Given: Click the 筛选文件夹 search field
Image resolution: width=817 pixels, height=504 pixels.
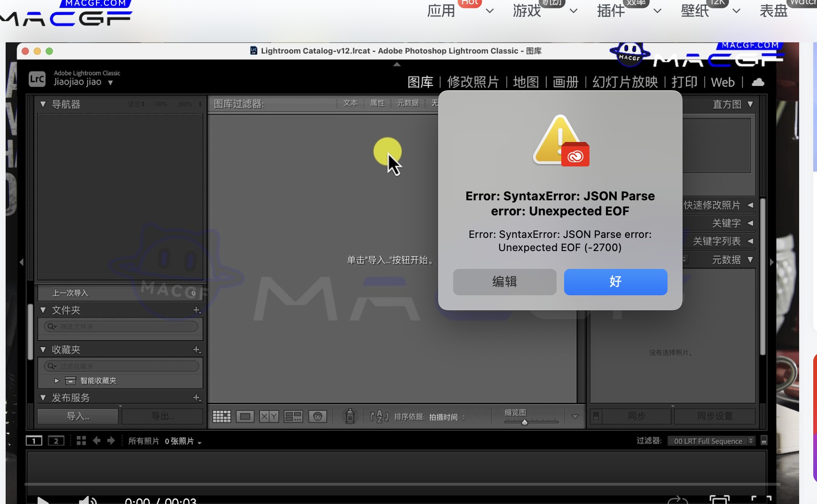Looking at the screenshot, I should [120, 326].
